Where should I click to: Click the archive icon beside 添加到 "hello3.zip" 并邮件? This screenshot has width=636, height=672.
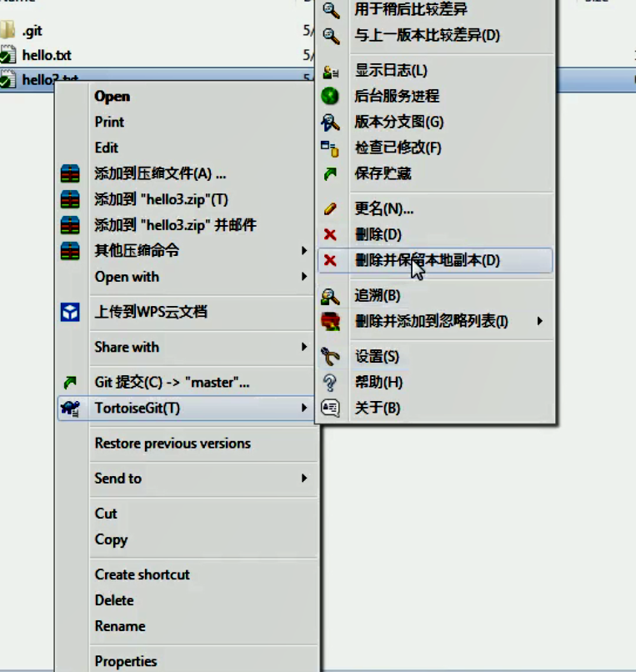[70, 225]
